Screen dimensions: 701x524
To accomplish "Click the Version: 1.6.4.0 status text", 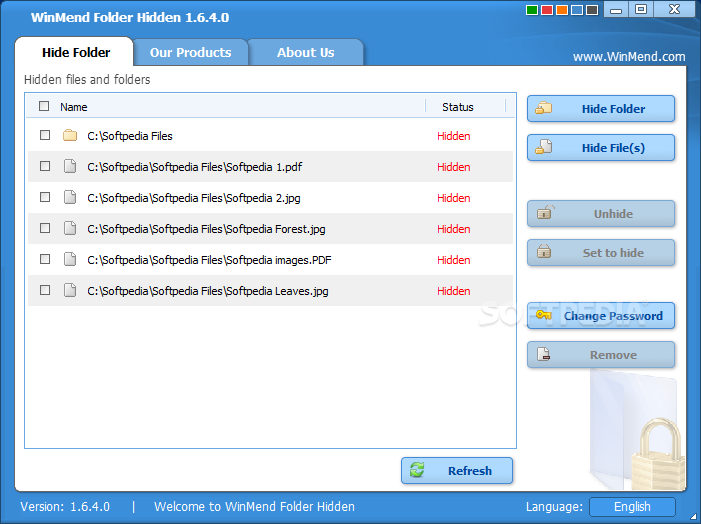I will [x=65, y=507].
